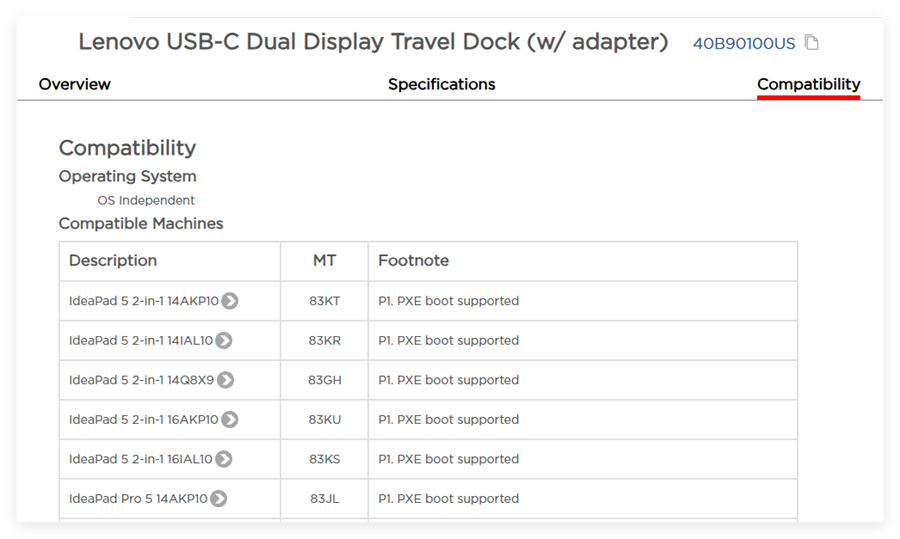This screenshot has height=539, width=900.
Task: Click arrow icon beside IdeaPad 5 2-in-1 14IAL10
Action: [x=224, y=341]
